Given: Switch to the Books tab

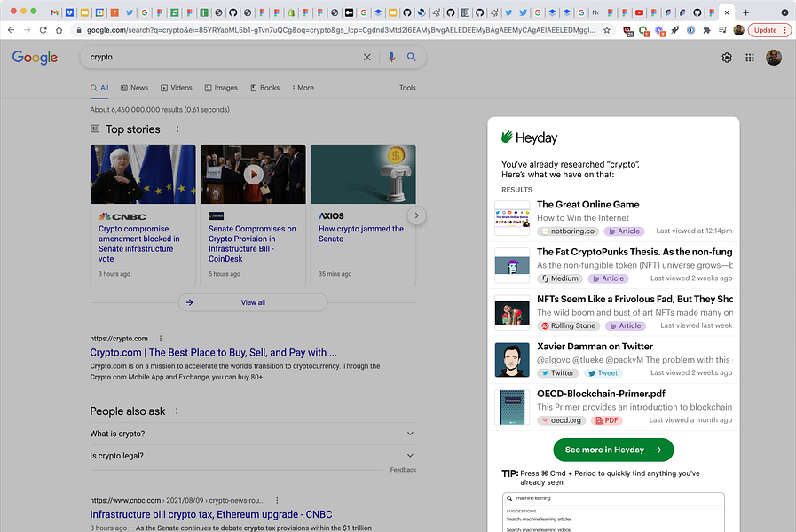Looking at the screenshot, I should (x=265, y=88).
